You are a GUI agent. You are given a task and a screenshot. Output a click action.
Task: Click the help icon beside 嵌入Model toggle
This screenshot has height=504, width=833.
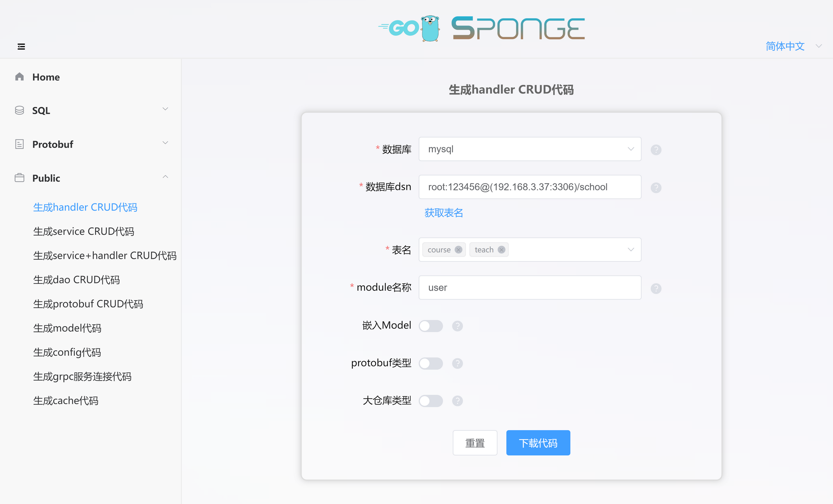457,326
